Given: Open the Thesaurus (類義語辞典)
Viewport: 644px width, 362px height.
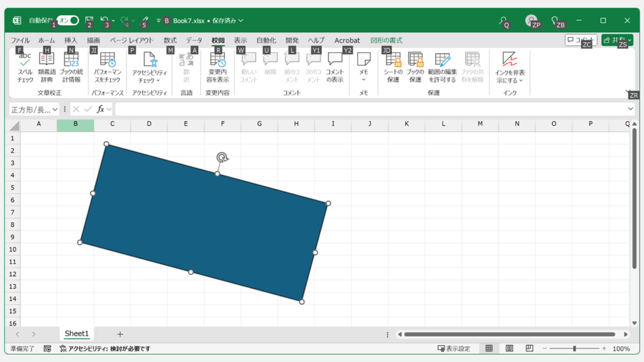Looking at the screenshot, I should [47, 68].
